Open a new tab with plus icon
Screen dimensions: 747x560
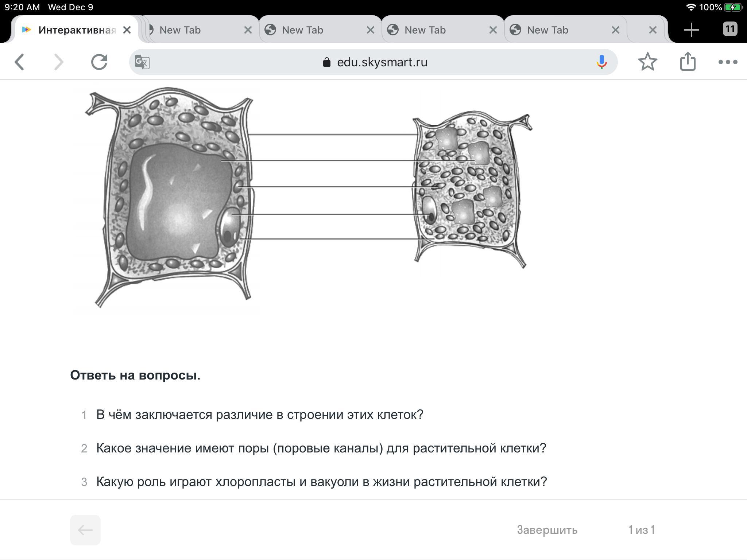(x=691, y=30)
